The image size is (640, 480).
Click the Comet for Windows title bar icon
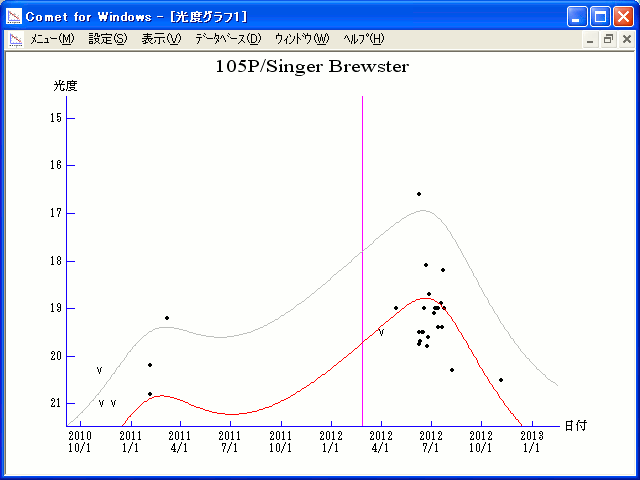pos(14,16)
